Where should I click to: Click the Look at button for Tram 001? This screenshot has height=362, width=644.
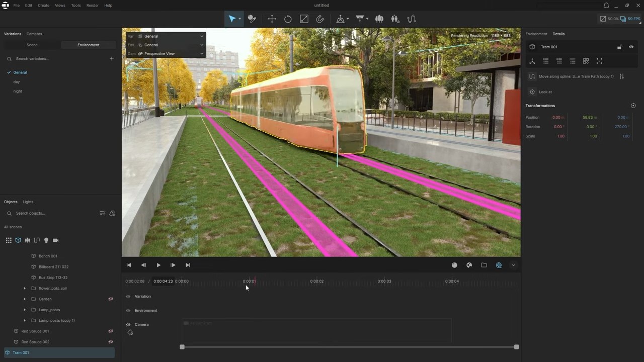pyautogui.click(x=546, y=92)
